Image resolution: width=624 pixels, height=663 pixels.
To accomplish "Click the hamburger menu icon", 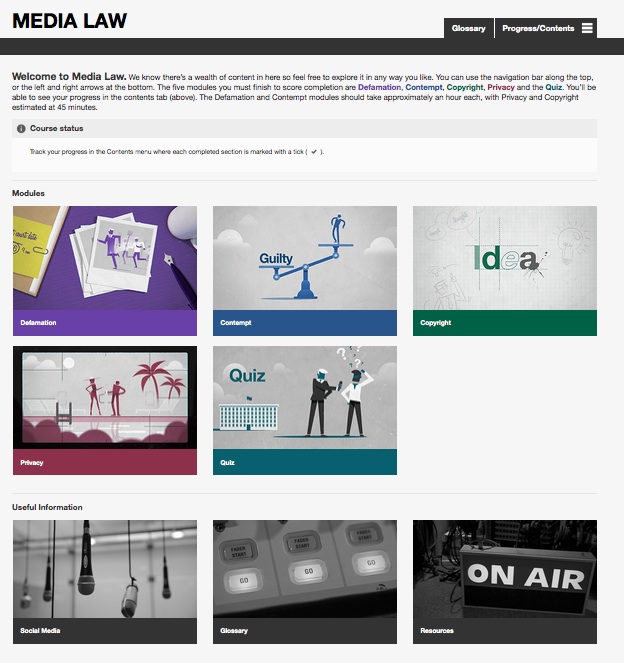I will [x=587, y=28].
